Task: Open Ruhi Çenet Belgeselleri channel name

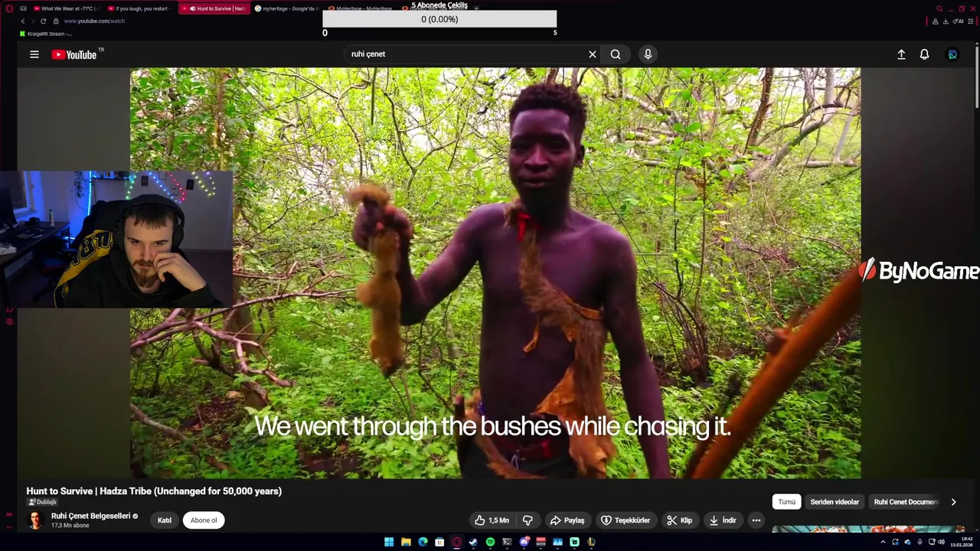Action: [90, 516]
